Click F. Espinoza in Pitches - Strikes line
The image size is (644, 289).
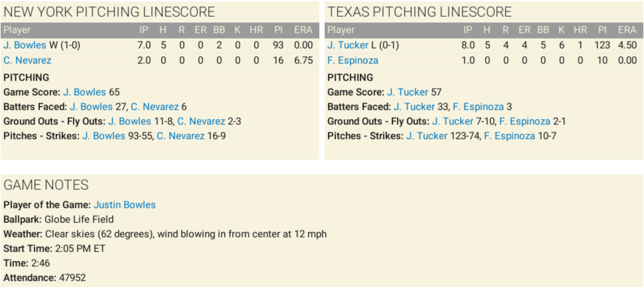[x=510, y=136]
